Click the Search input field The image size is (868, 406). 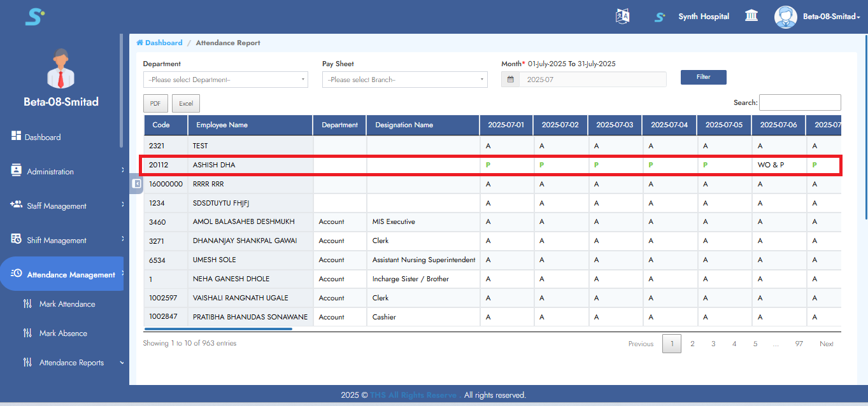799,102
